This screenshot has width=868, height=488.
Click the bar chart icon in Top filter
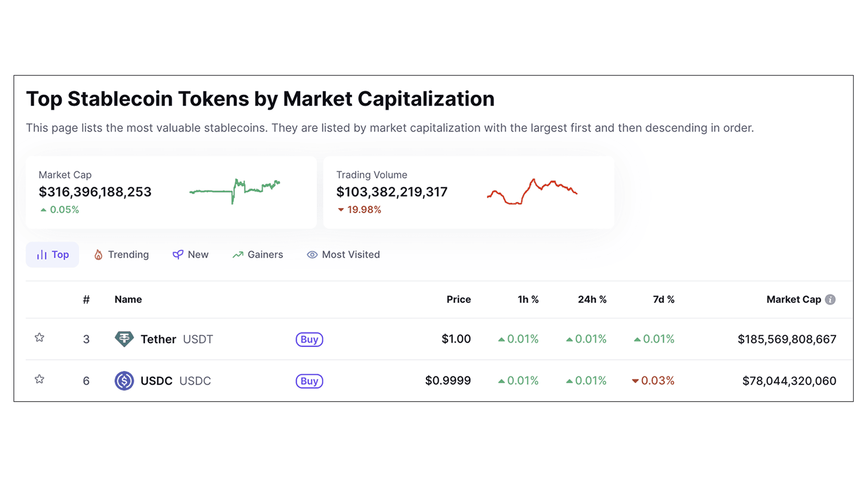coord(41,254)
